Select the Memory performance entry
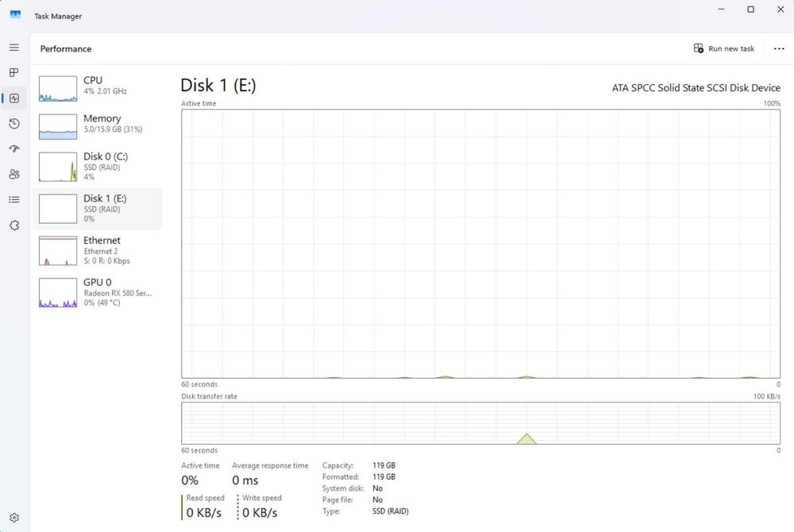 [x=98, y=126]
